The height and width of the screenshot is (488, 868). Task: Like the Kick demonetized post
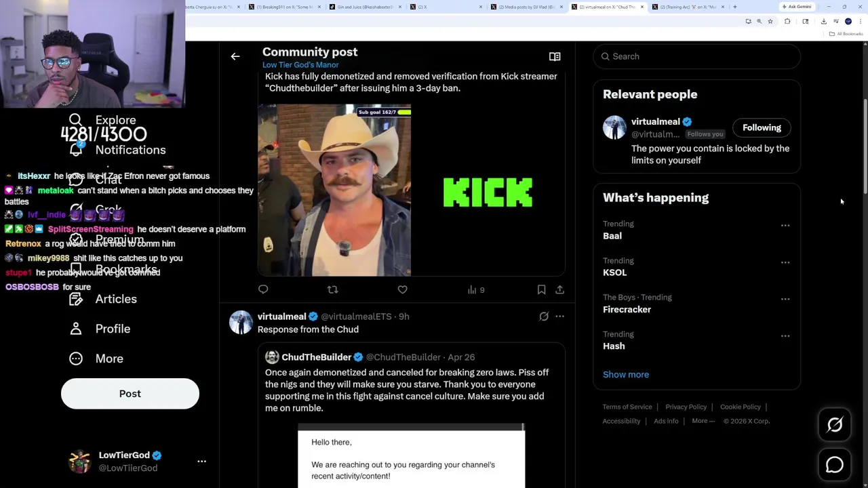(402, 289)
